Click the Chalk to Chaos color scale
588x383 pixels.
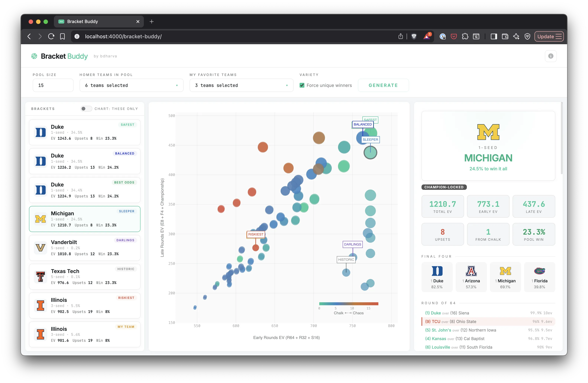[x=348, y=304]
